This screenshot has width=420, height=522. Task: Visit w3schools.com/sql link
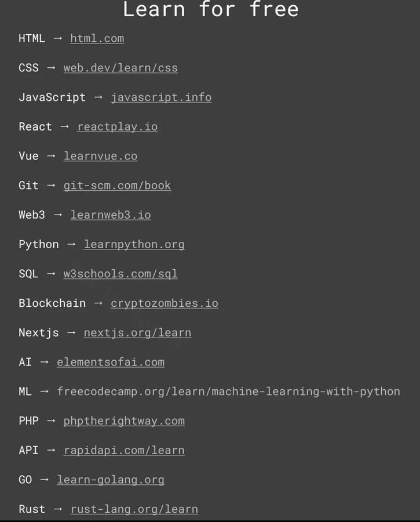[x=120, y=274]
